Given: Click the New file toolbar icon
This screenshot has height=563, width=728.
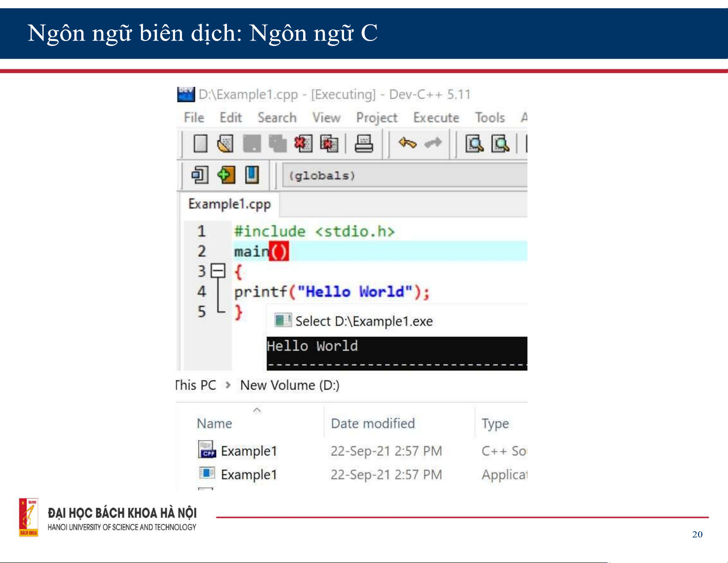Looking at the screenshot, I should [x=200, y=143].
